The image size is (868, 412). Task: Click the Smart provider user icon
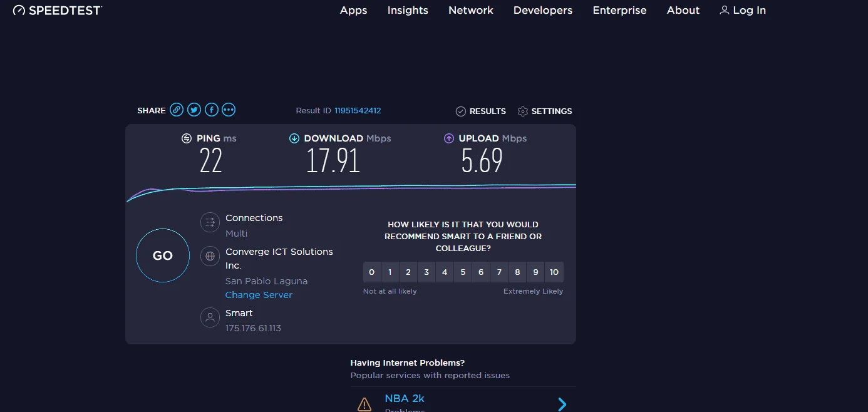point(210,317)
